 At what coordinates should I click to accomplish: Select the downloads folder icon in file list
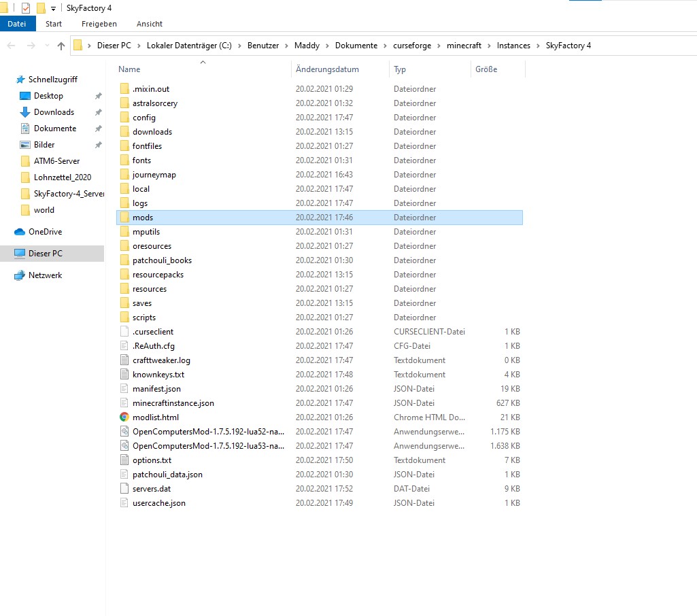(x=124, y=131)
